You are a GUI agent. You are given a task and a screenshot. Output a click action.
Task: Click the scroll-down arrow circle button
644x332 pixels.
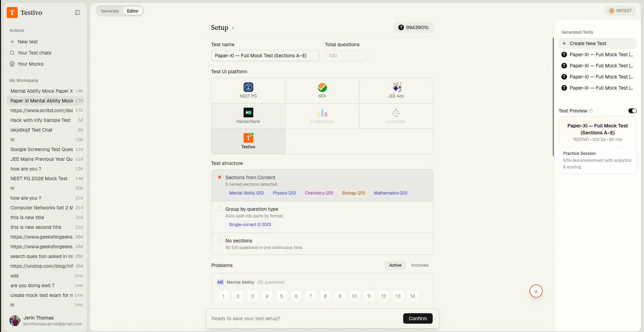tap(536, 291)
